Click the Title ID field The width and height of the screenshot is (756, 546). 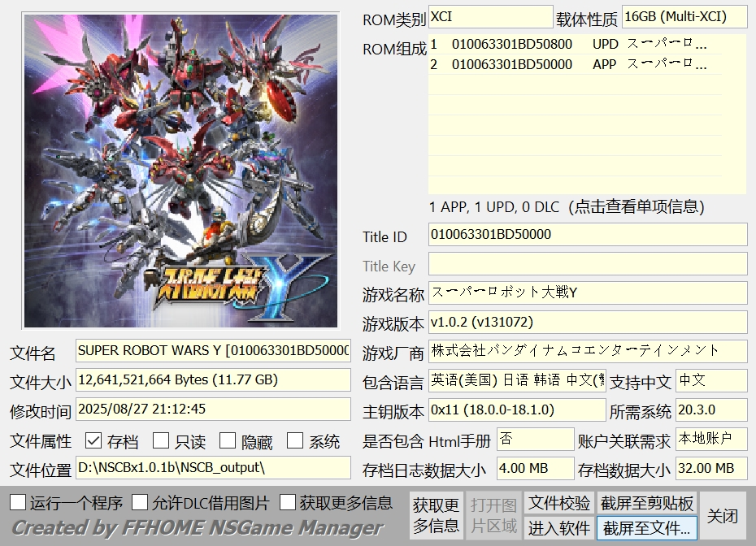tap(588, 235)
